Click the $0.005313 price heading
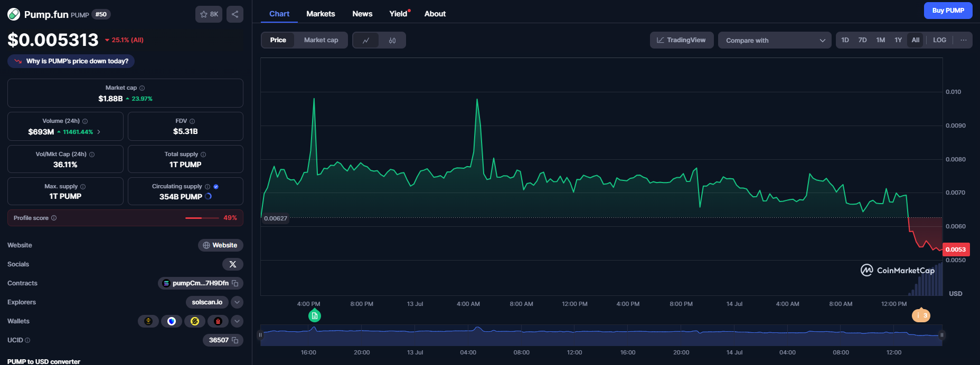 tap(53, 40)
